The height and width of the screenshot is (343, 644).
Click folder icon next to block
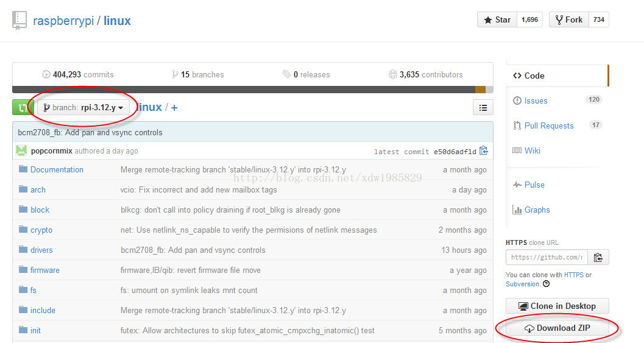coord(23,209)
